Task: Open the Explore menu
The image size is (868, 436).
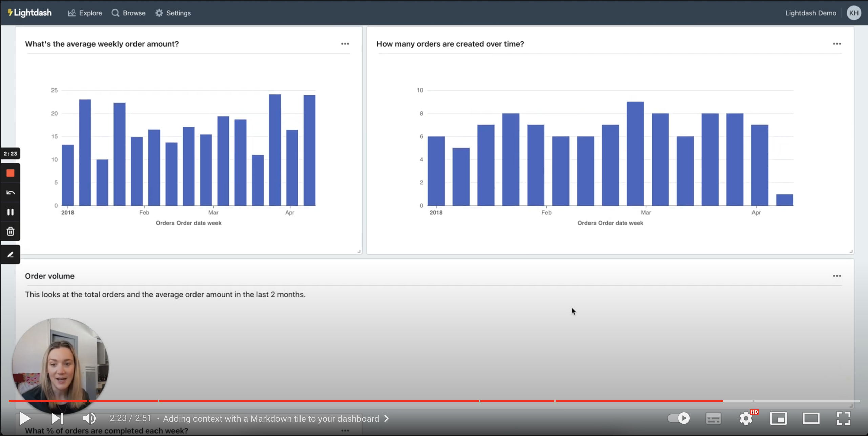Action: tap(85, 13)
